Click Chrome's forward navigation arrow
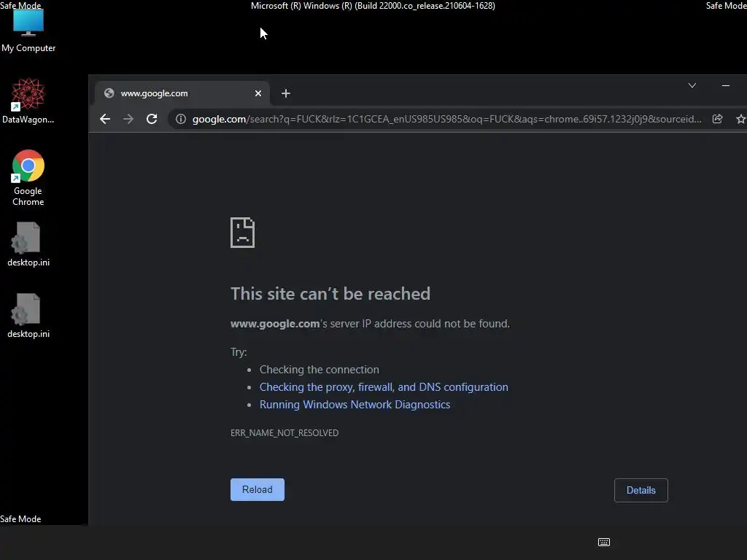Screen dimensions: 747x560 128,119
